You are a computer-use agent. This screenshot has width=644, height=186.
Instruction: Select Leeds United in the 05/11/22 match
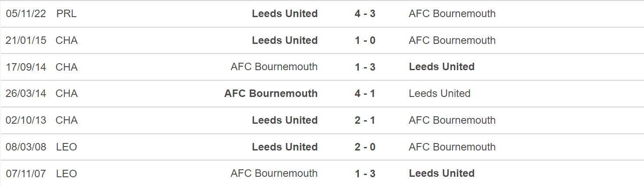[x=285, y=14]
